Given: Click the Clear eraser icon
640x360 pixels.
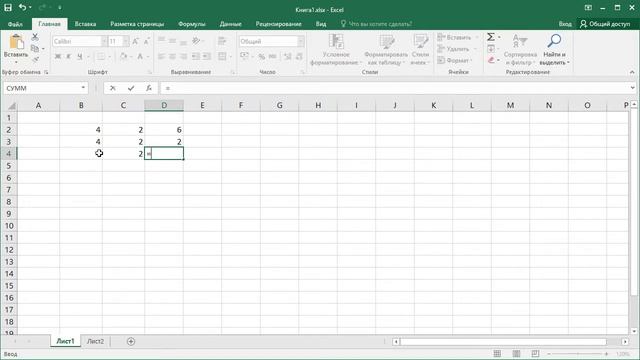Looking at the screenshot, I should 491,60.
